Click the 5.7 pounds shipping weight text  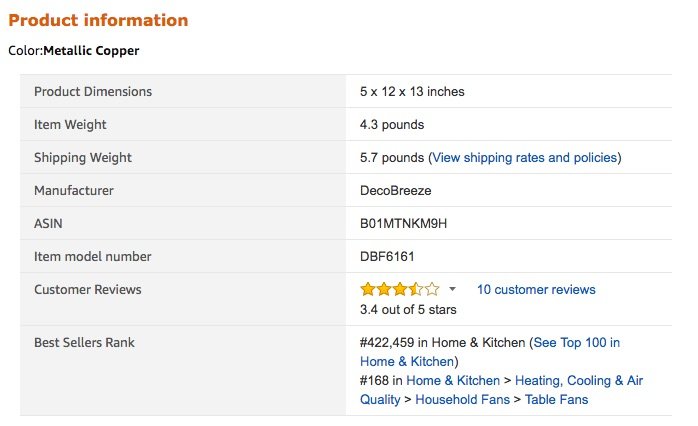pyautogui.click(x=392, y=158)
